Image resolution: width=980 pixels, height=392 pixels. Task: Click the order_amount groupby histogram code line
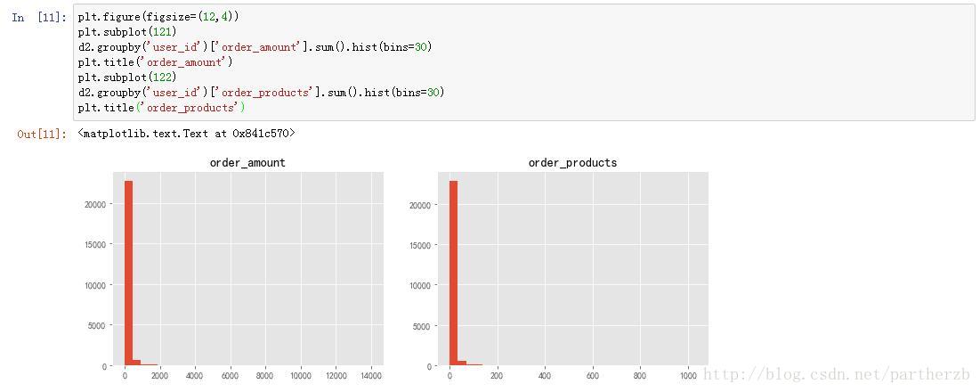(255, 47)
